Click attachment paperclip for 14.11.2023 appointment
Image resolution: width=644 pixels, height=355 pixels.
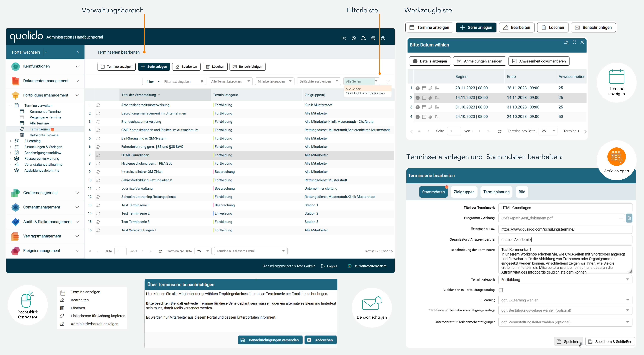(431, 98)
